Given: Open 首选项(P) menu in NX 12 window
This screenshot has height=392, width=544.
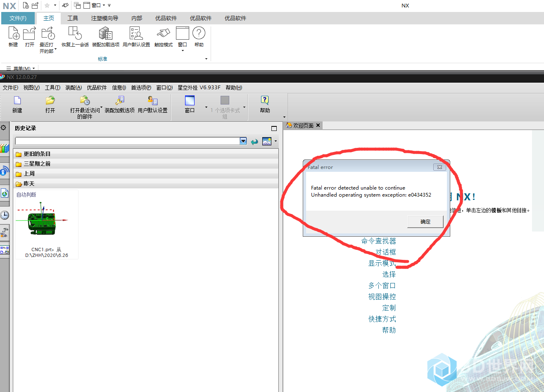Looking at the screenshot, I should [x=141, y=88].
